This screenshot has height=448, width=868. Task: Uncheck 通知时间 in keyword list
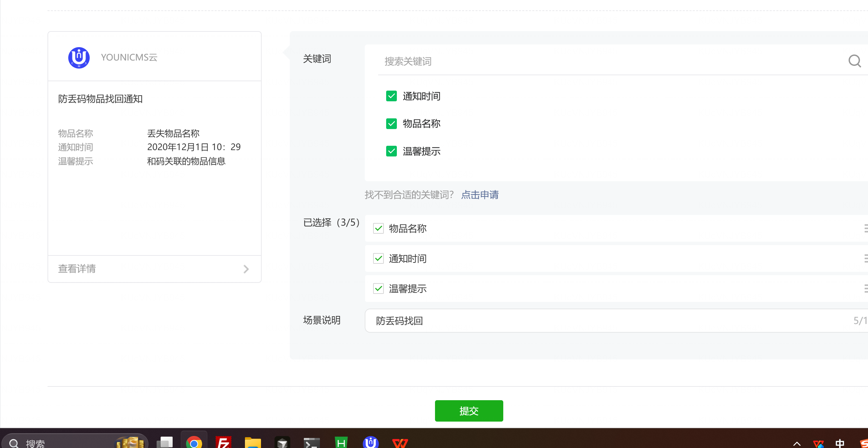(391, 96)
